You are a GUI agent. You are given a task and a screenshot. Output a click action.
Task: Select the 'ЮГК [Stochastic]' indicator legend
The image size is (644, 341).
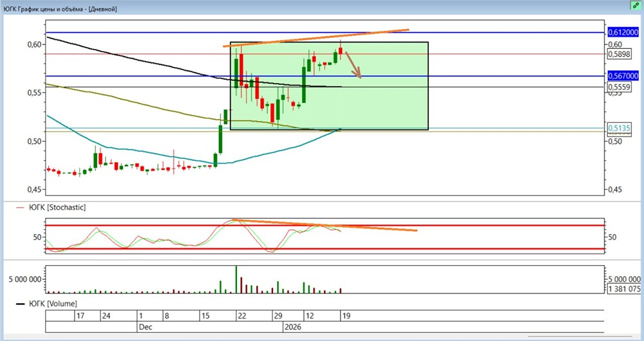[57, 208]
